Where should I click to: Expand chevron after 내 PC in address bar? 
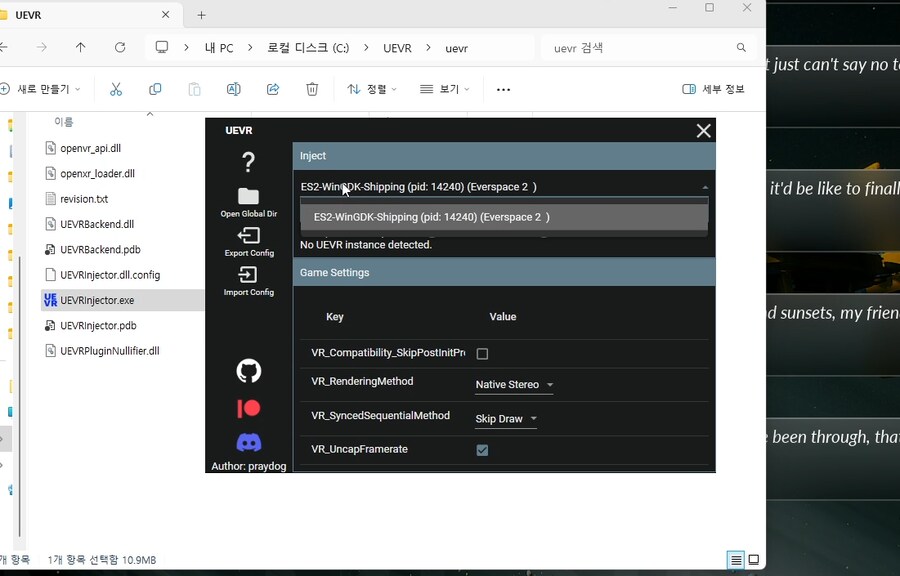(x=250, y=48)
